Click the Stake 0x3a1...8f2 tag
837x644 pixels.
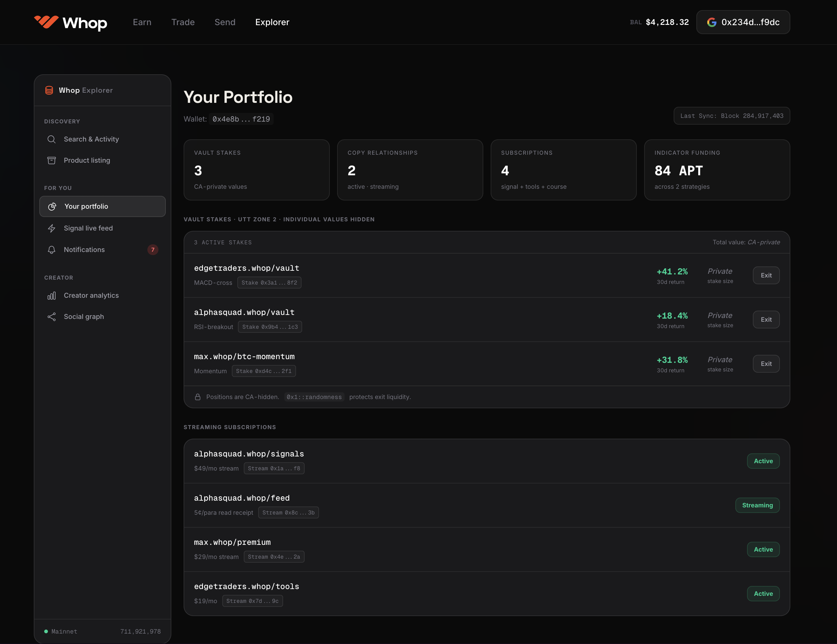coord(269,283)
